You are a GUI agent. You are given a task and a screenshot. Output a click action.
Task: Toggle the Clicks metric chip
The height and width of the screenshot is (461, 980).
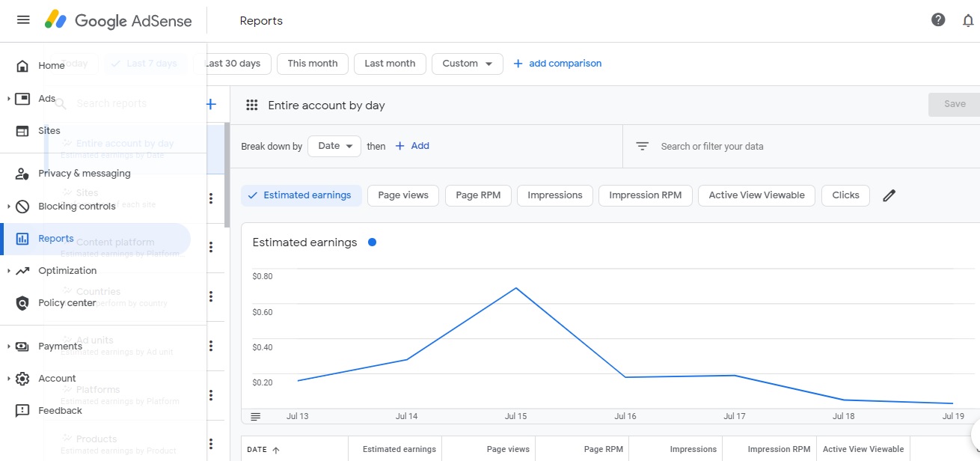(846, 195)
